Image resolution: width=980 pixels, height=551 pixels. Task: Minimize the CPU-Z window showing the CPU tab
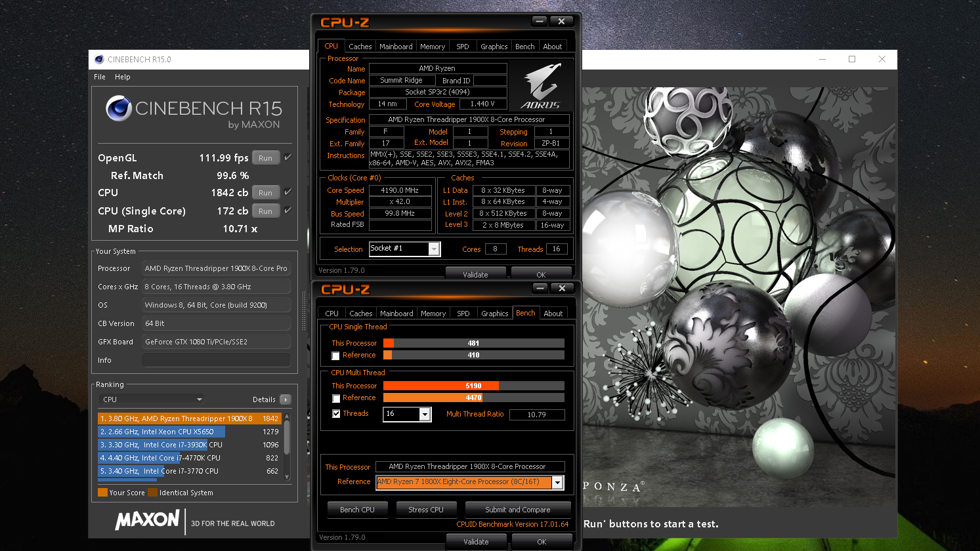(x=540, y=21)
